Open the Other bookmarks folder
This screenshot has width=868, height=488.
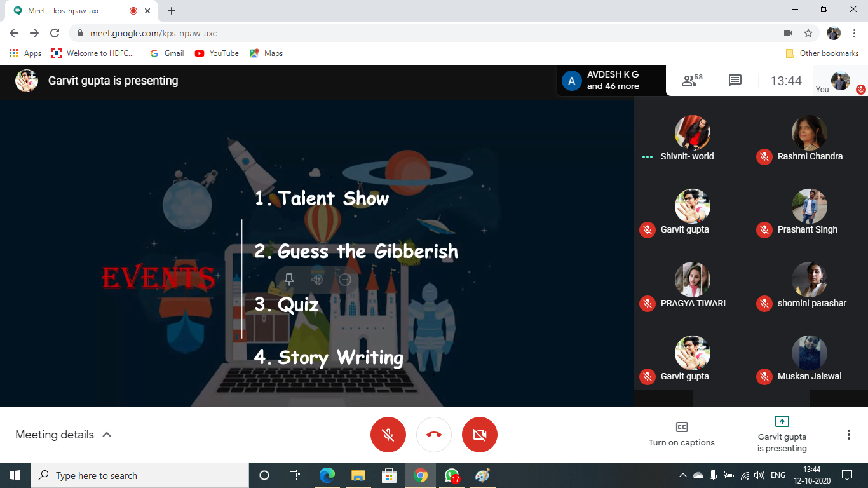(x=822, y=53)
